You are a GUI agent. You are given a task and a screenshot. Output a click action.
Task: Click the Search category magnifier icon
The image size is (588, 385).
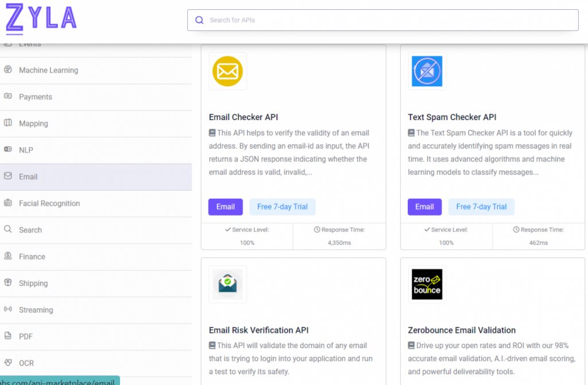pyautogui.click(x=8, y=229)
